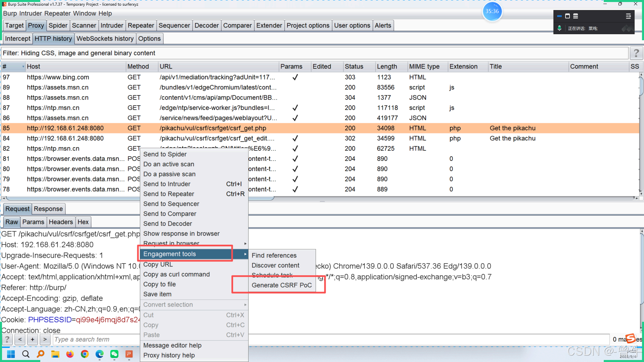Image resolution: width=644 pixels, height=362 pixels.
Task: Collapse the meeting overlay side panel icon
Action: click(x=628, y=16)
